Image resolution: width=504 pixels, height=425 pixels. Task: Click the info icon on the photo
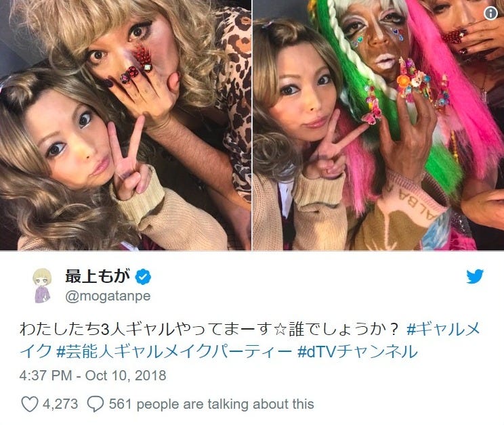(x=490, y=13)
